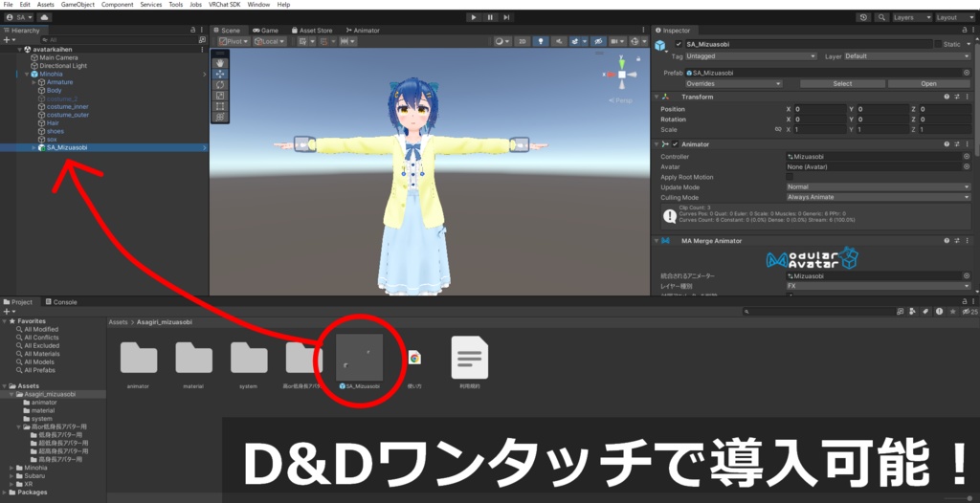The width and height of the screenshot is (980, 503).
Task: Click the Play button
Action: click(x=474, y=17)
